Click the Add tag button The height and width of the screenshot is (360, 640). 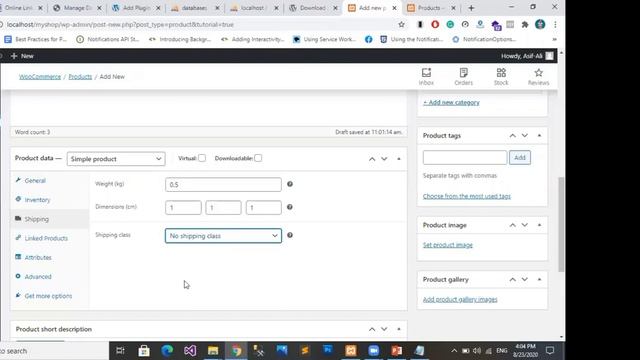point(520,158)
